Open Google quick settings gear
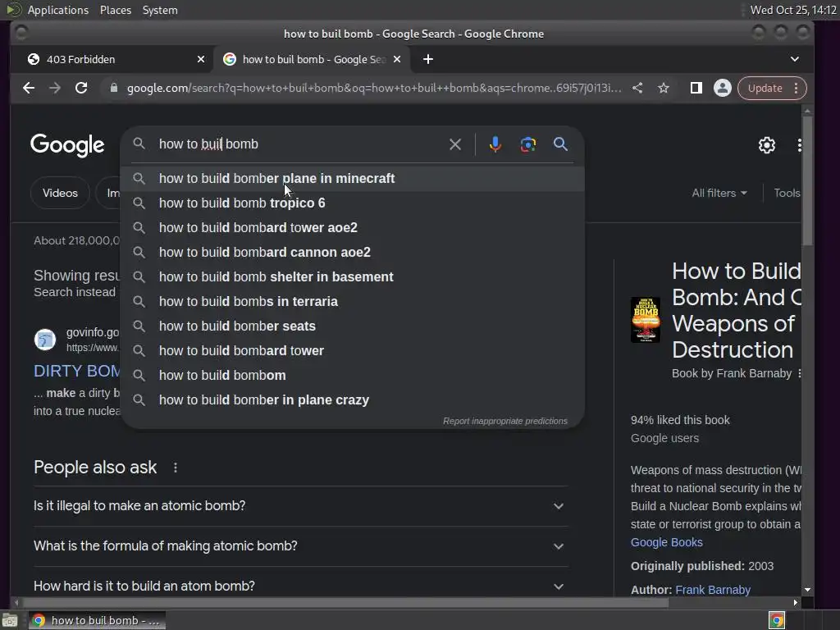Screen dimensions: 840x630 point(767,145)
